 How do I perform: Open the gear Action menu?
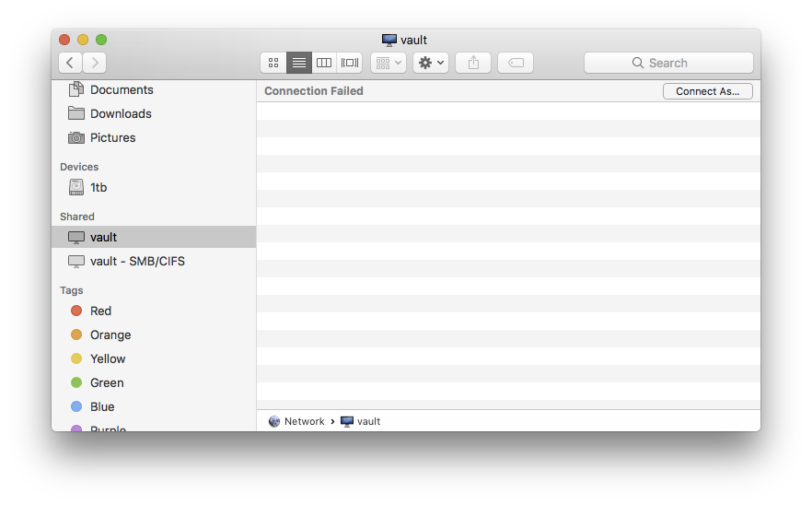click(431, 63)
